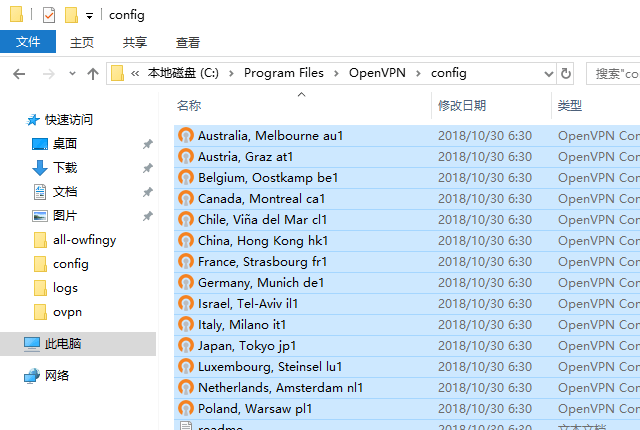Go back with the left arrow button

pyautogui.click(x=19, y=74)
